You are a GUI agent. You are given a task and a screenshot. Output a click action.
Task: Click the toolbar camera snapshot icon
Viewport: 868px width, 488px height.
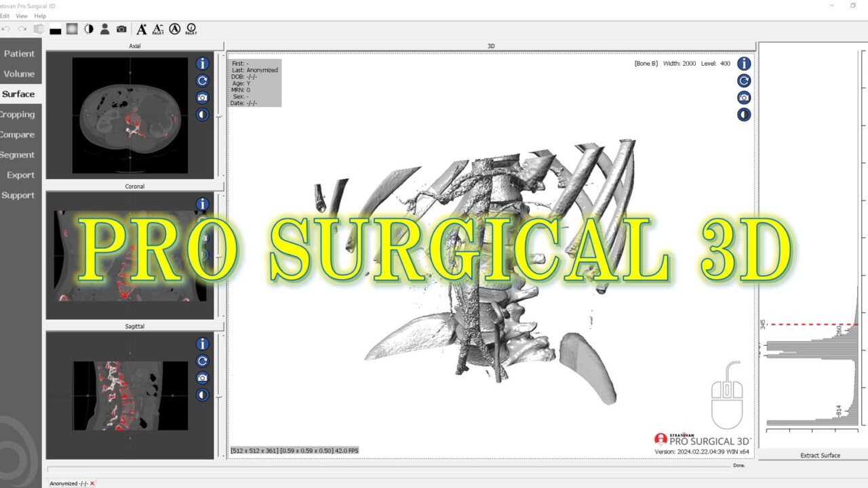click(121, 29)
